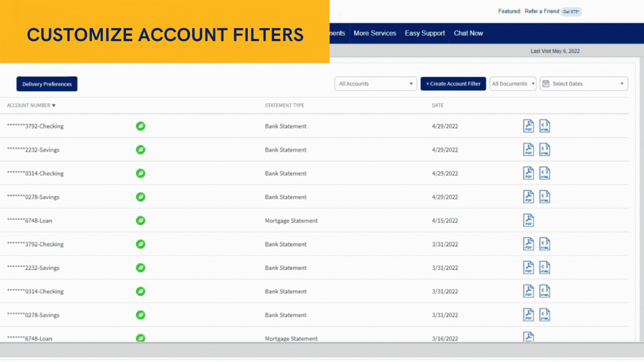This screenshot has width=644, height=362.
Task: Click the Account Number sort arrow
Action: (54, 105)
